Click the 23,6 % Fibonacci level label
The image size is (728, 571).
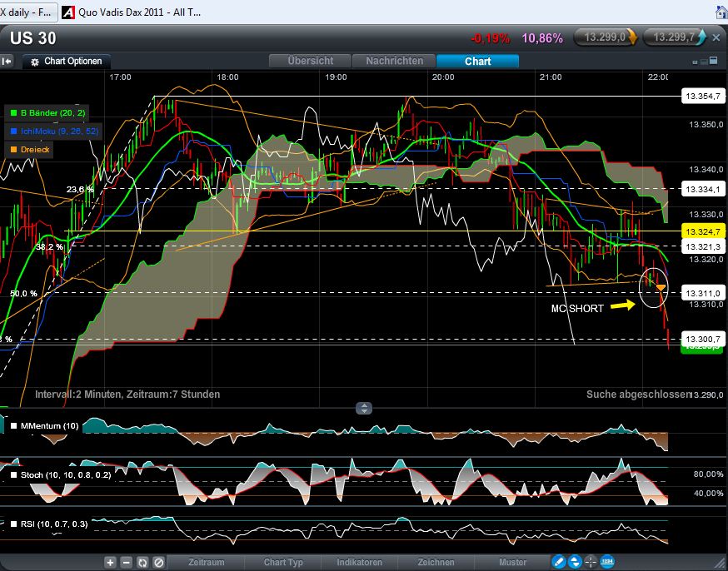80,189
